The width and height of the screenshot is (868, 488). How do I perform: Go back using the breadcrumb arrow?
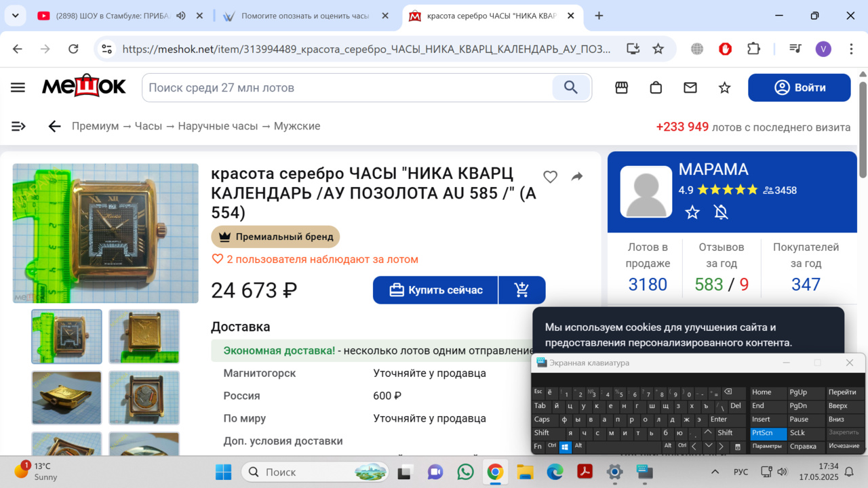coord(54,126)
